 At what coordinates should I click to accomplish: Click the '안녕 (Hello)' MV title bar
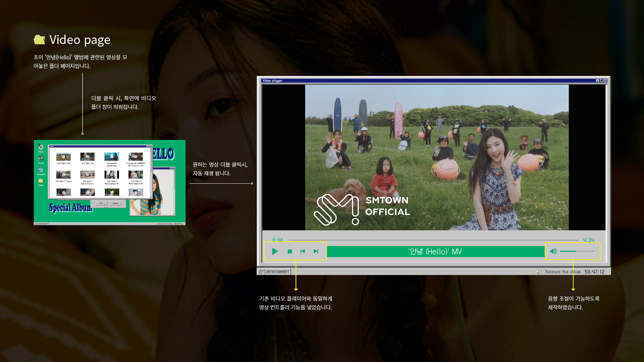[435, 251]
